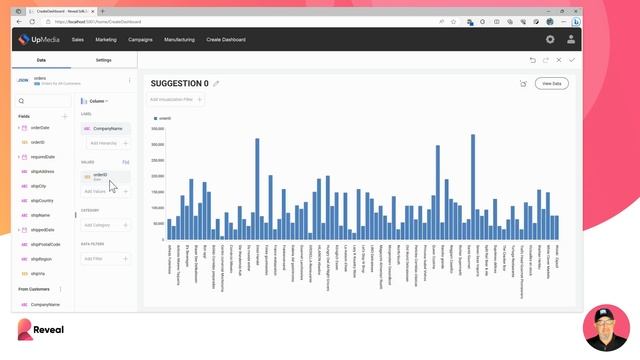Click the icon left of View Data
Image resolution: width=640 pixels, height=360 pixels.
pyautogui.click(x=523, y=84)
